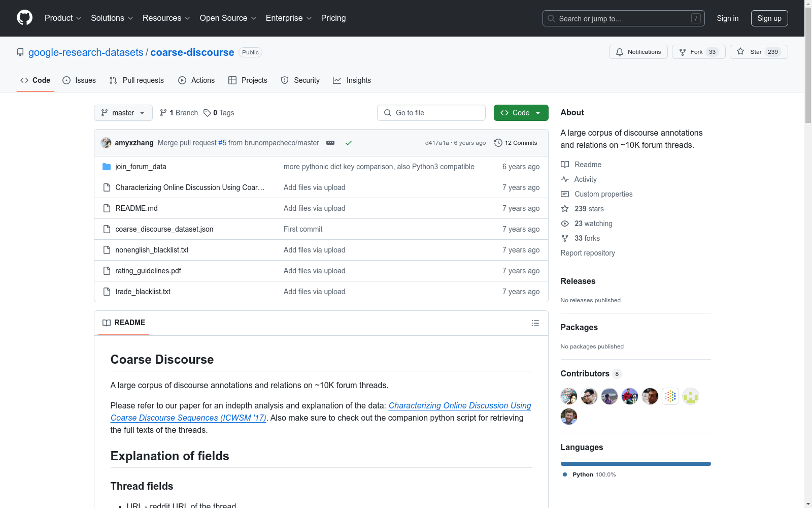
Task: Expand commit message ellipsis icon
Action: coord(330,143)
